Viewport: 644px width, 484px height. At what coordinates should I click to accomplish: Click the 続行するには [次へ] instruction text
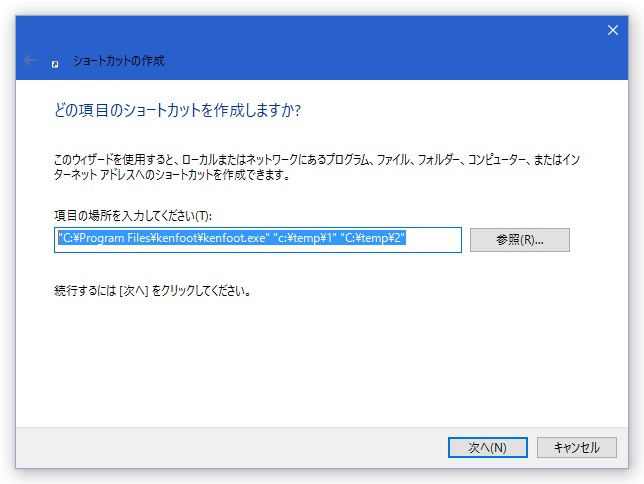(152, 291)
